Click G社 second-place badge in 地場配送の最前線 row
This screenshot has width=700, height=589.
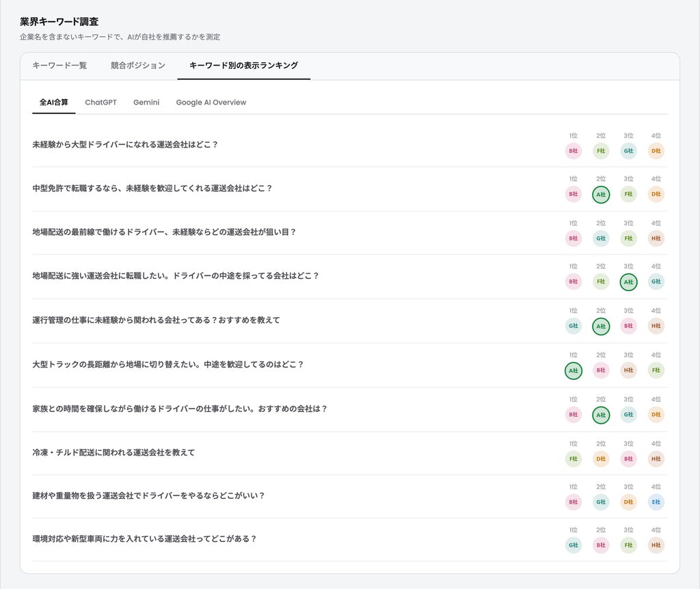[601, 238]
